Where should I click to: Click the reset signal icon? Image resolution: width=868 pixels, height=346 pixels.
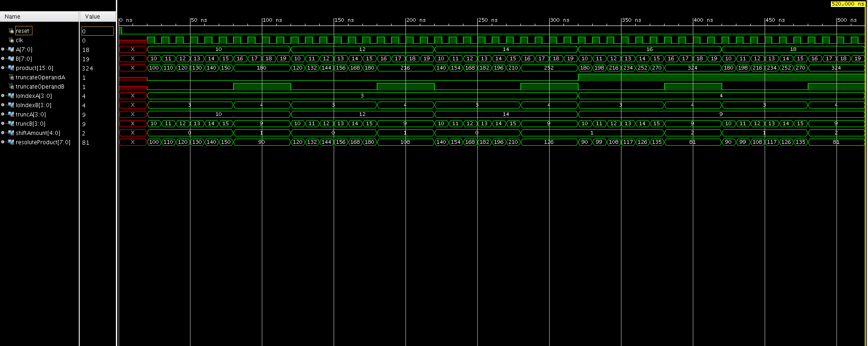coord(12,31)
